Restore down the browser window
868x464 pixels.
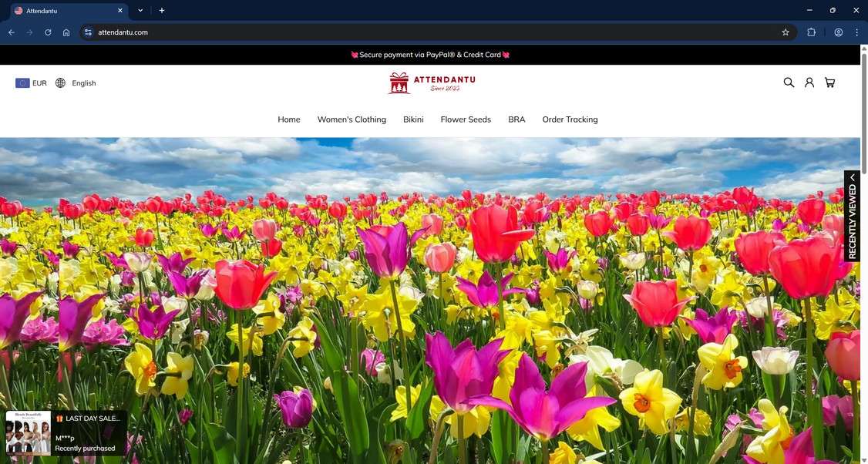click(x=833, y=11)
